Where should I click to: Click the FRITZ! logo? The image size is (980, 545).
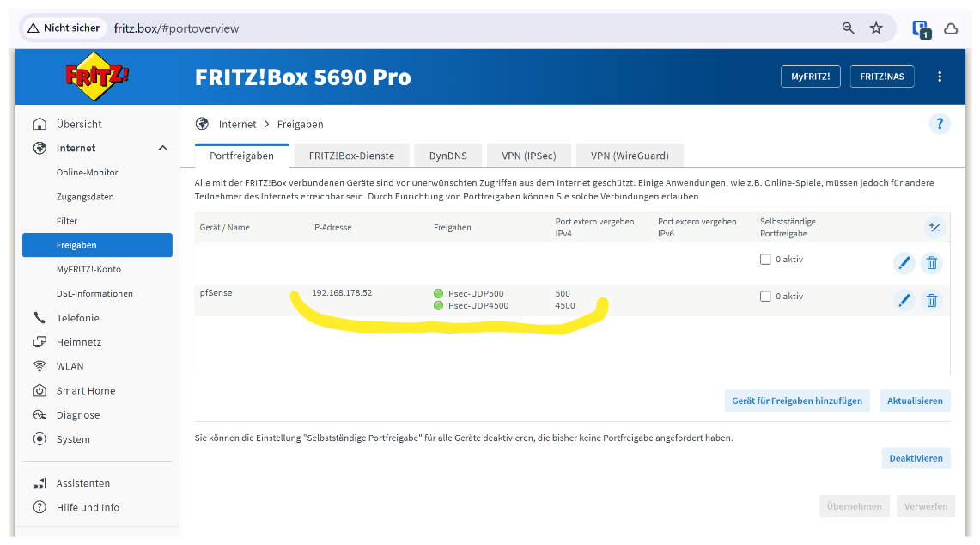[x=97, y=76]
